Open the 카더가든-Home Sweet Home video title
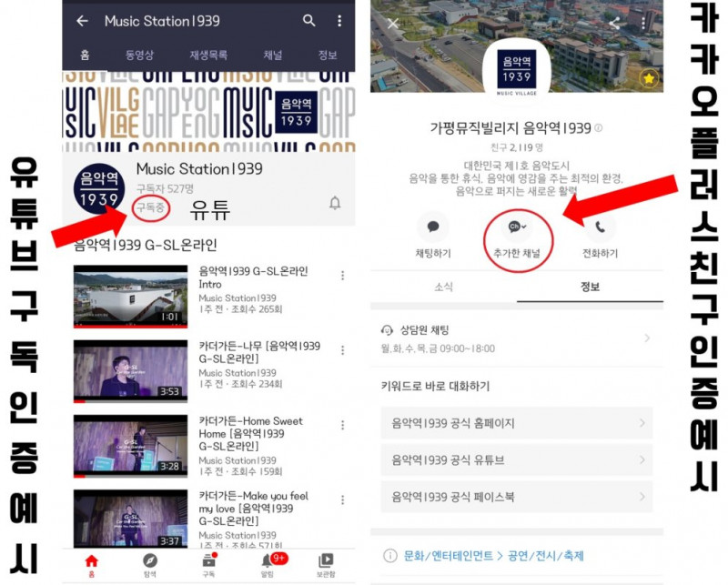 [x=251, y=433]
